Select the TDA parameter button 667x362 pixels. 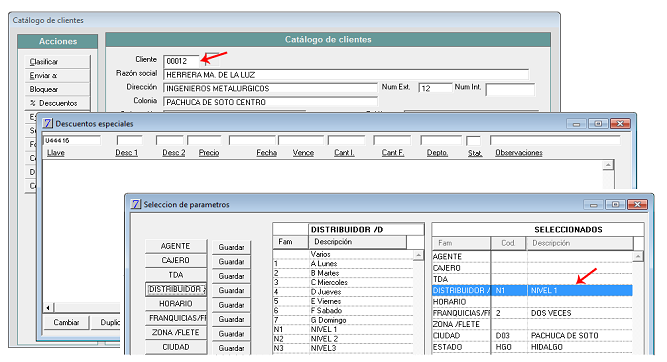[176, 275]
